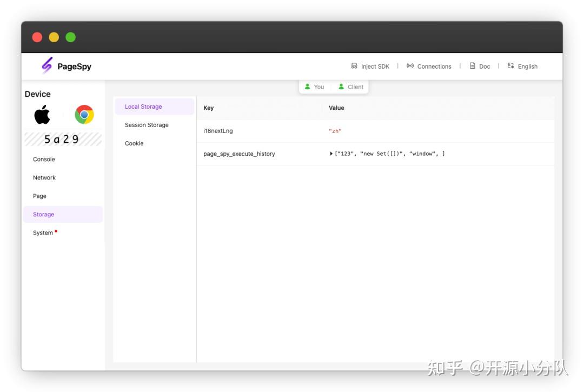584x392 pixels.
Task: Switch language via English icon
Action: tap(522, 66)
